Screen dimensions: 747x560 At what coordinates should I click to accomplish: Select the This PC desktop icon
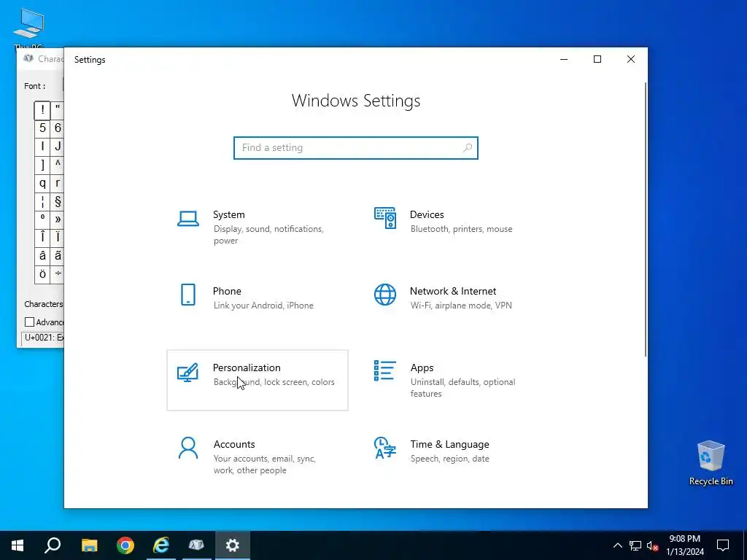(x=29, y=28)
